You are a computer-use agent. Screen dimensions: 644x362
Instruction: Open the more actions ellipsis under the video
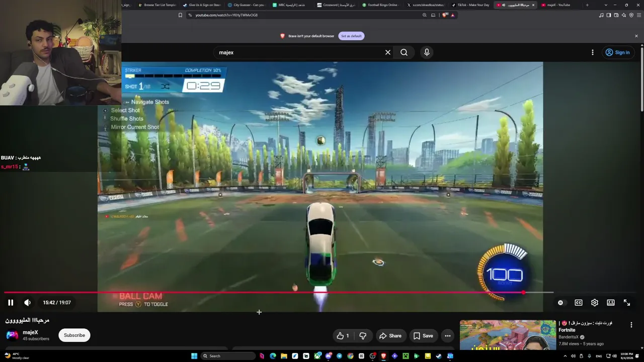[x=448, y=336]
